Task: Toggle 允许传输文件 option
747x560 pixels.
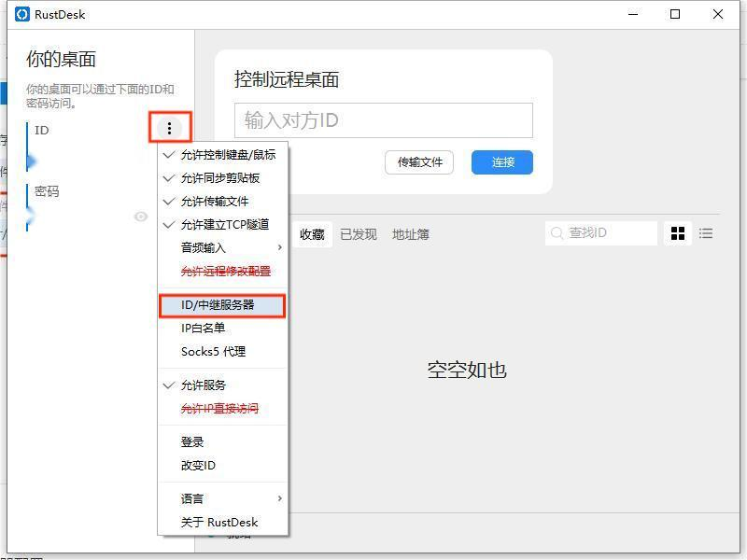Action: click(223, 202)
